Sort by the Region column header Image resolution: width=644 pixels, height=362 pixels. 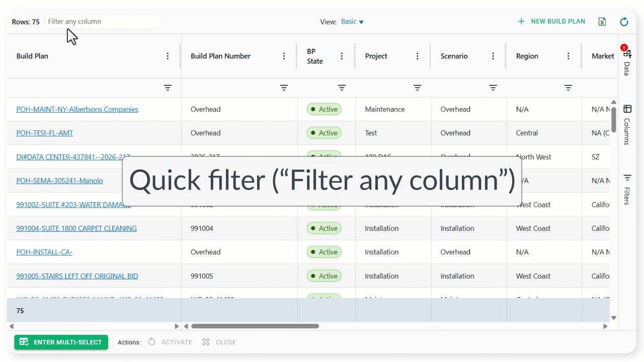point(527,56)
